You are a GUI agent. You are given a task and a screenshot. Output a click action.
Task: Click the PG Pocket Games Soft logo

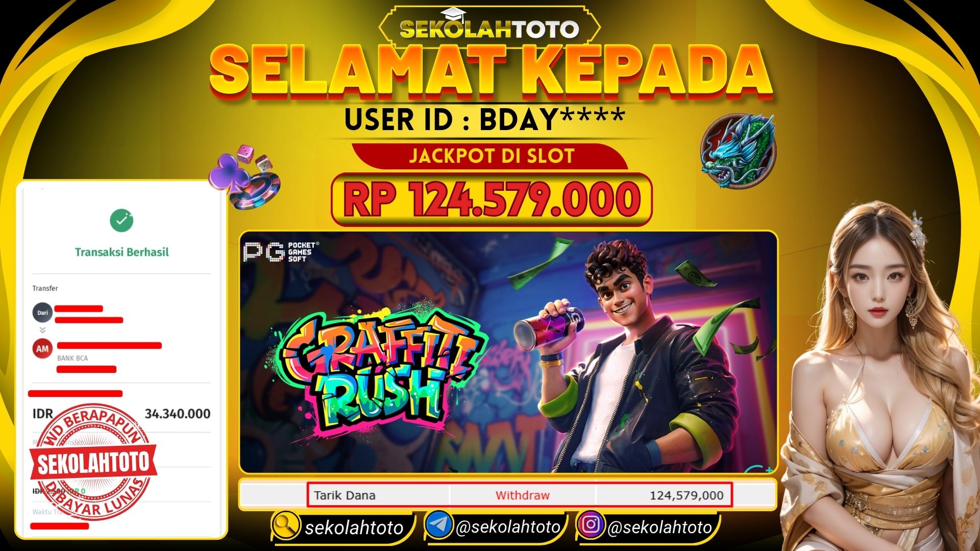tap(281, 252)
